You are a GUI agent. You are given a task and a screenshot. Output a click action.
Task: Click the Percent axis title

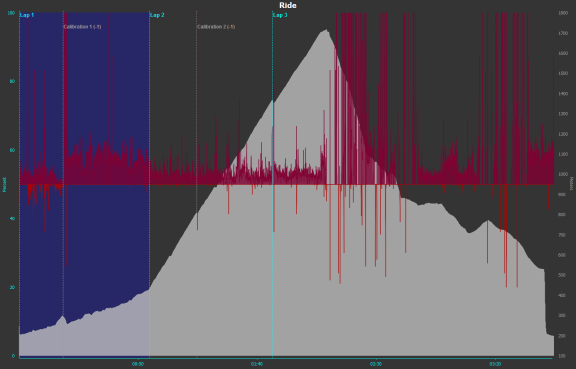4,184
